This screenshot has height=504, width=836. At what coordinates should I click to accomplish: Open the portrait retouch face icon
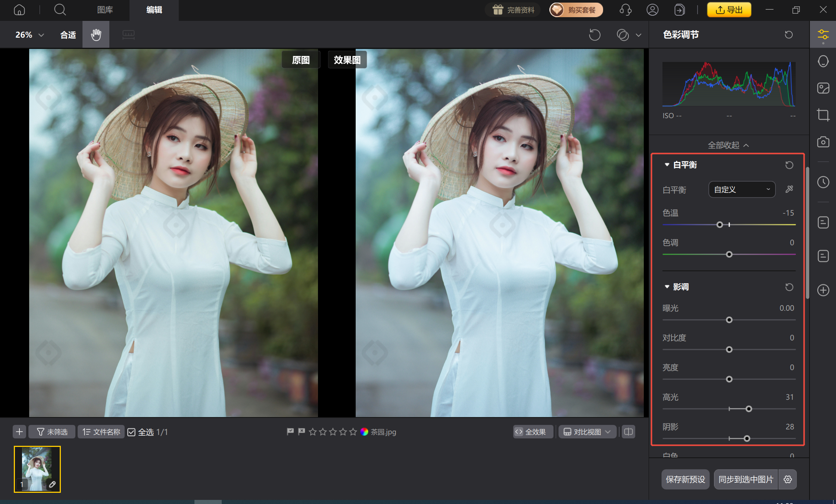tap(823, 61)
